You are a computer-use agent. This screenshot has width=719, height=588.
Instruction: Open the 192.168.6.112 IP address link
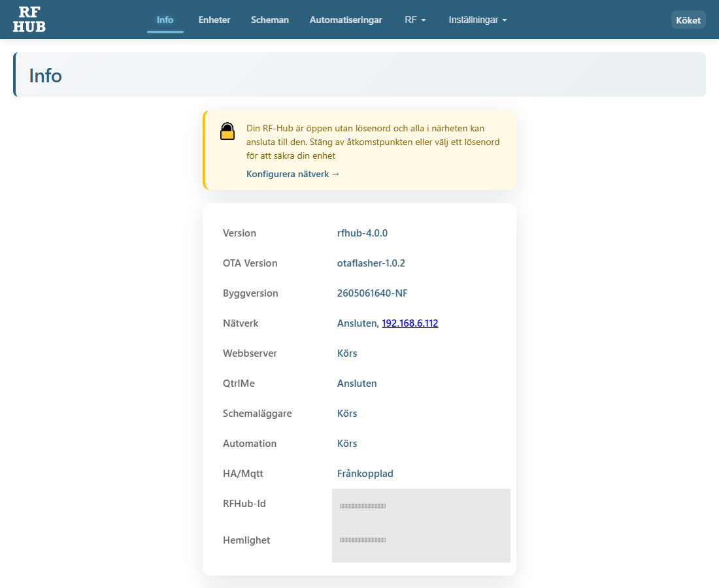click(x=410, y=323)
